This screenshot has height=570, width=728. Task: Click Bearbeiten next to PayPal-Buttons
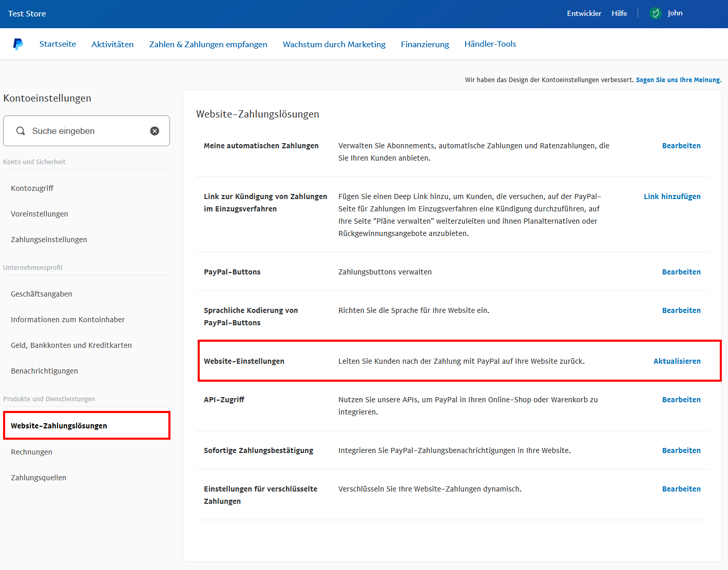coord(681,272)
